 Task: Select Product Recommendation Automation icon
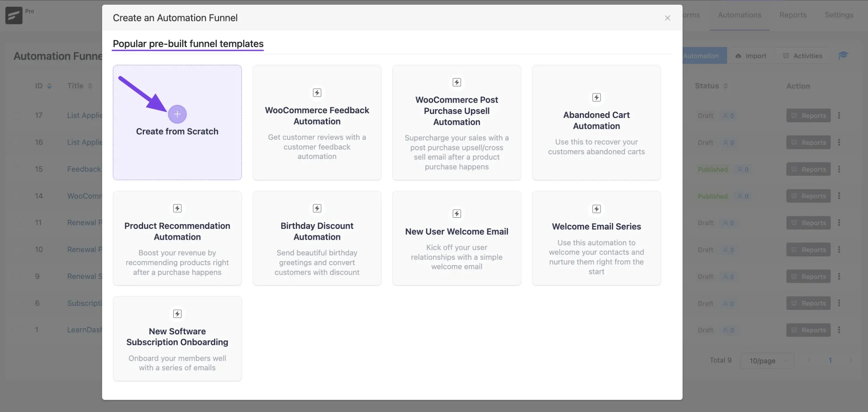click(177, 209)
